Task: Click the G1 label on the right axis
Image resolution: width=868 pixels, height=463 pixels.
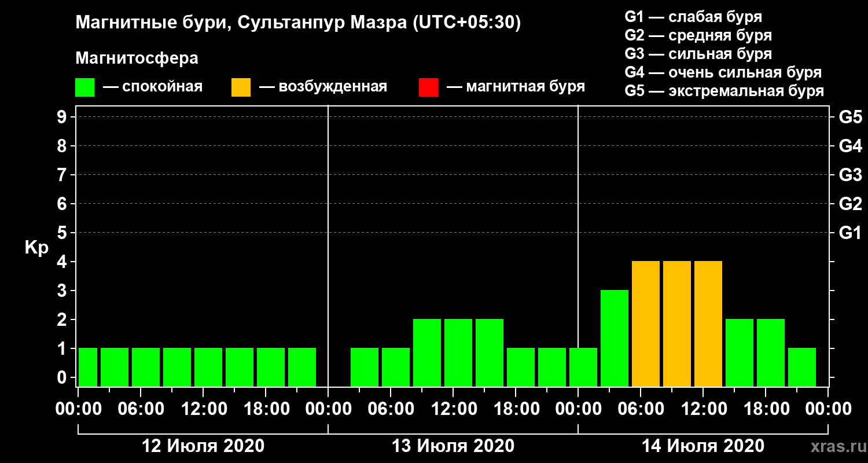Action: 850,233
